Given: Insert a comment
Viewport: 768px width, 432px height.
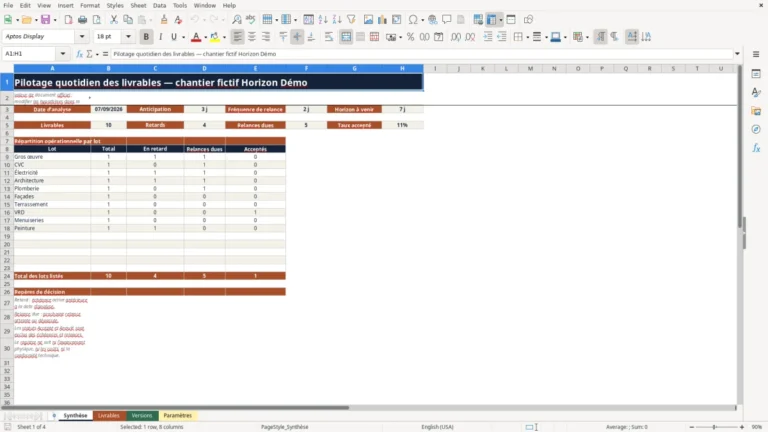Looking at the screenshot, I should click(447, 20).
